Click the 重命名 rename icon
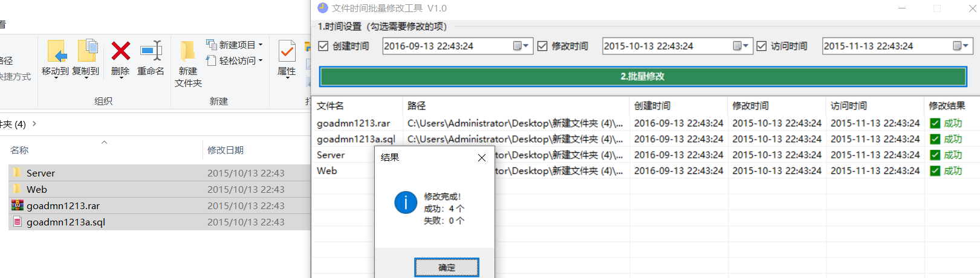Screen dimensions: 980x278 click(x=151, y=52)
